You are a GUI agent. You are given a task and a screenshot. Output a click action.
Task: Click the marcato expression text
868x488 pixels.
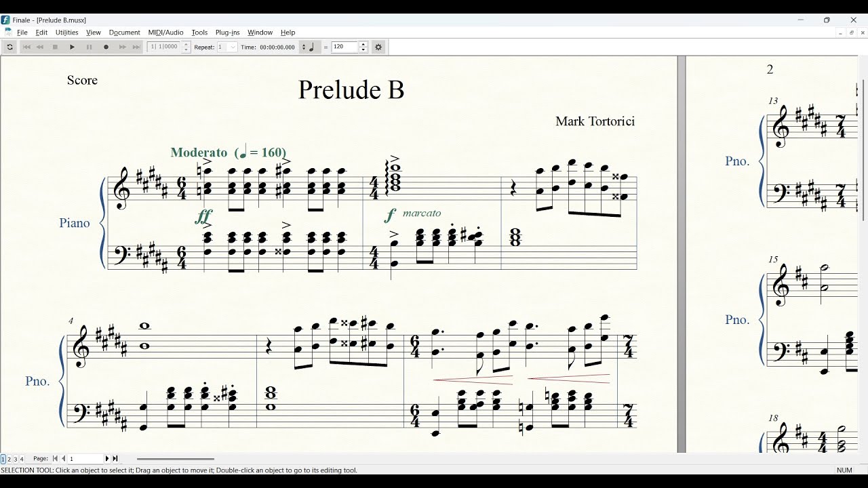422,213
